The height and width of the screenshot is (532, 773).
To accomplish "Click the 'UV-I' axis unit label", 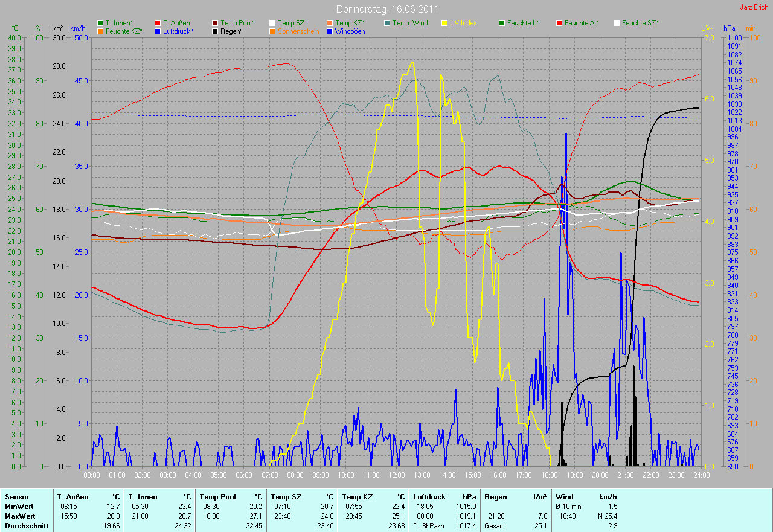I will pos(707,28).
